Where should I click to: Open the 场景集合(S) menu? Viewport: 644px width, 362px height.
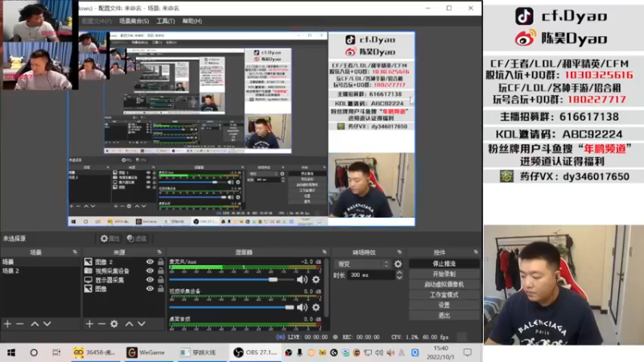coord(134,21)
